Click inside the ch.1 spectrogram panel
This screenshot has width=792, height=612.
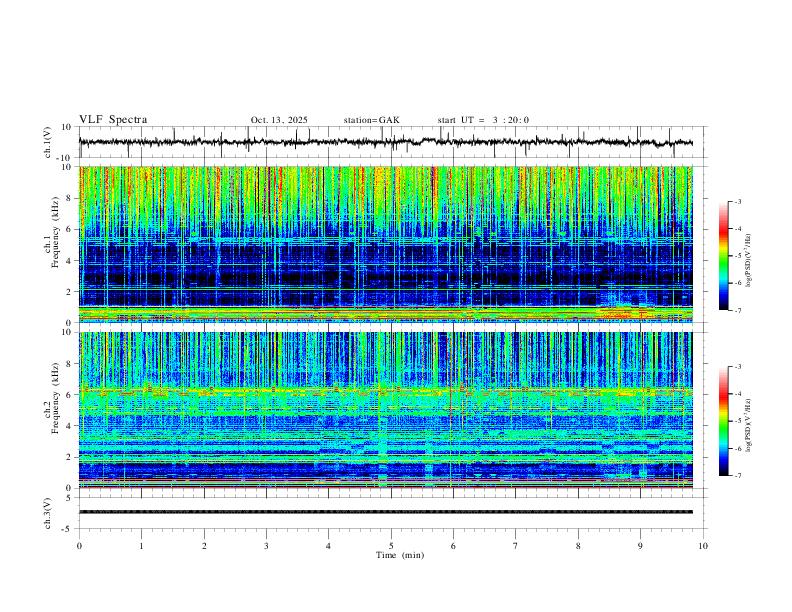coord(386,244)
